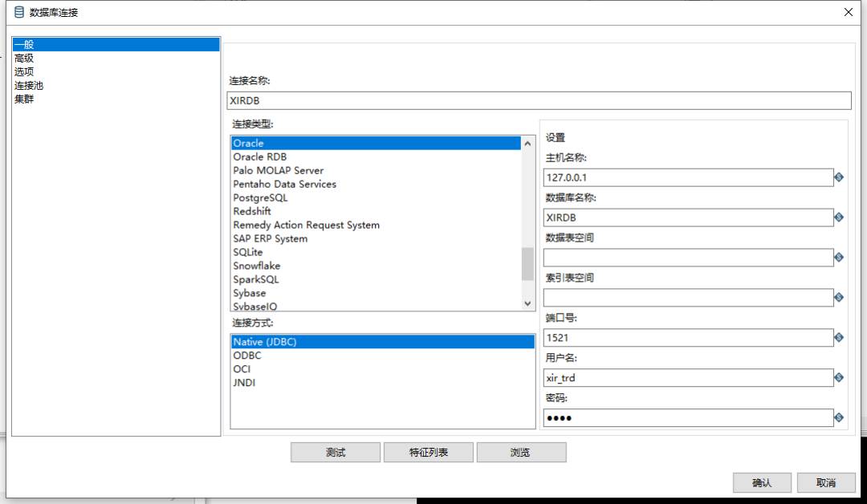Select Oracle RDB connection type
Image resolution: width=867 pixels, height=504 pixels.
tap(260, 157)
